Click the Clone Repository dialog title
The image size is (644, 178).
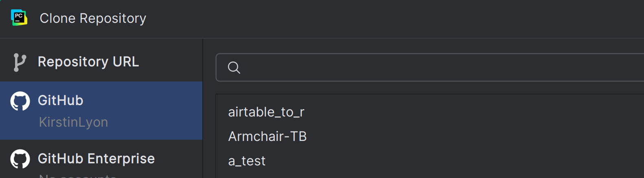coord(93,18)
